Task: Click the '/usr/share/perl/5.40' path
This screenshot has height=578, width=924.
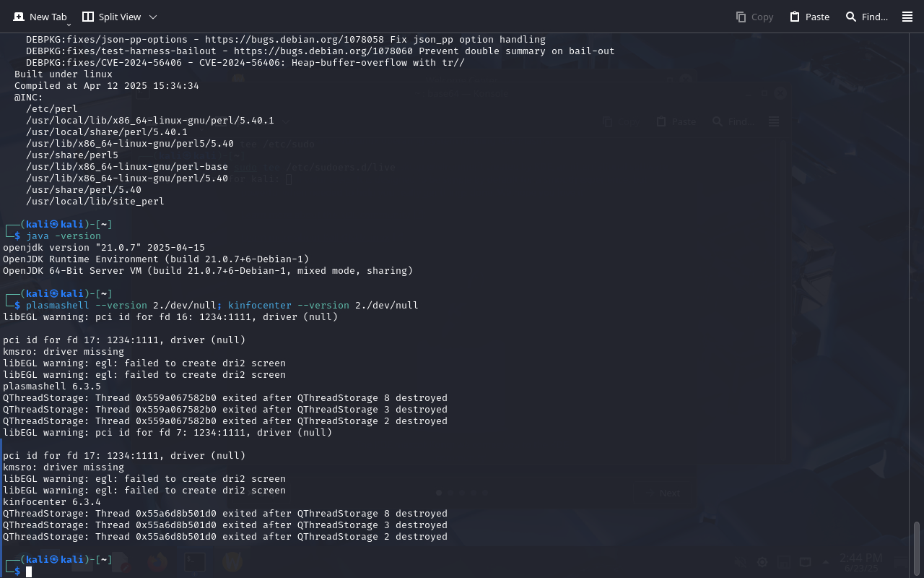Action: tap(84, 190)
